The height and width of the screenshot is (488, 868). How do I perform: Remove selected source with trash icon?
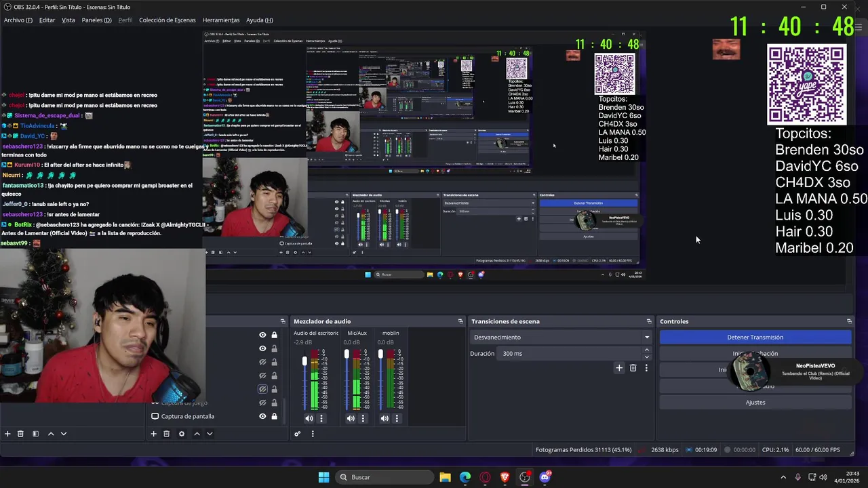tap(166, 434)
